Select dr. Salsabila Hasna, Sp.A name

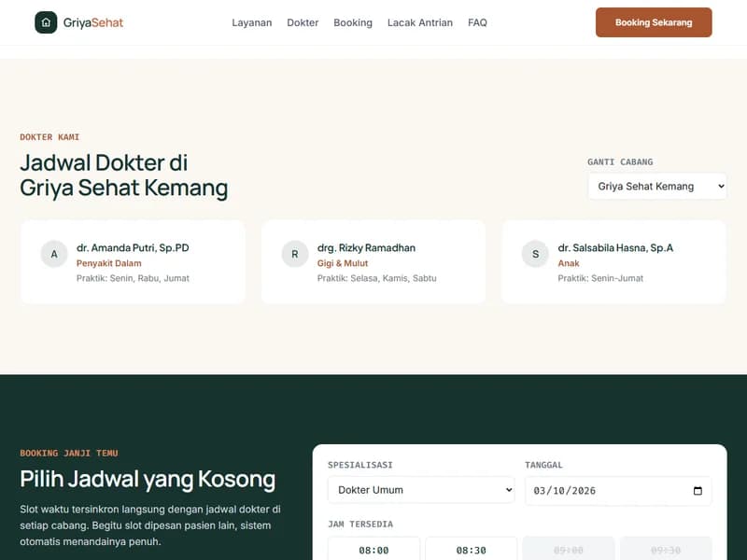(615, 247)
